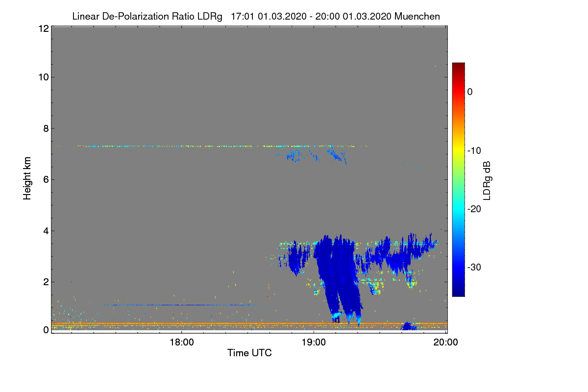Click the colorbar at -20 dB cyan

(x=458, y=209)
